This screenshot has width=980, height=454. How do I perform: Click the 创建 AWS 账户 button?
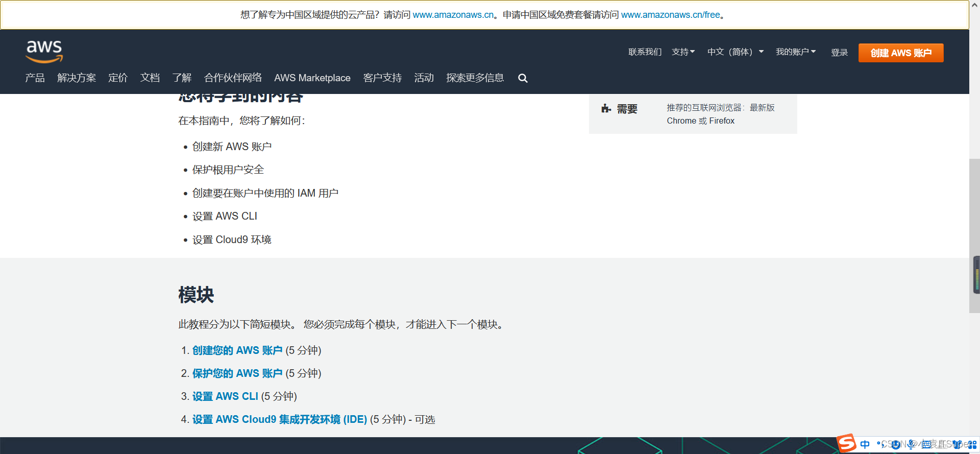(901, 53)
